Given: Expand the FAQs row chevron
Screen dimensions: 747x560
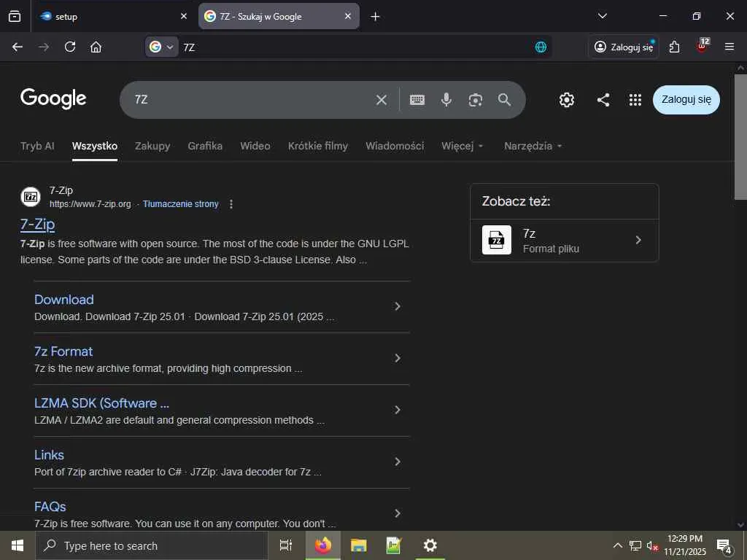Looking at the screenshot, I should (x=398, y=513).
